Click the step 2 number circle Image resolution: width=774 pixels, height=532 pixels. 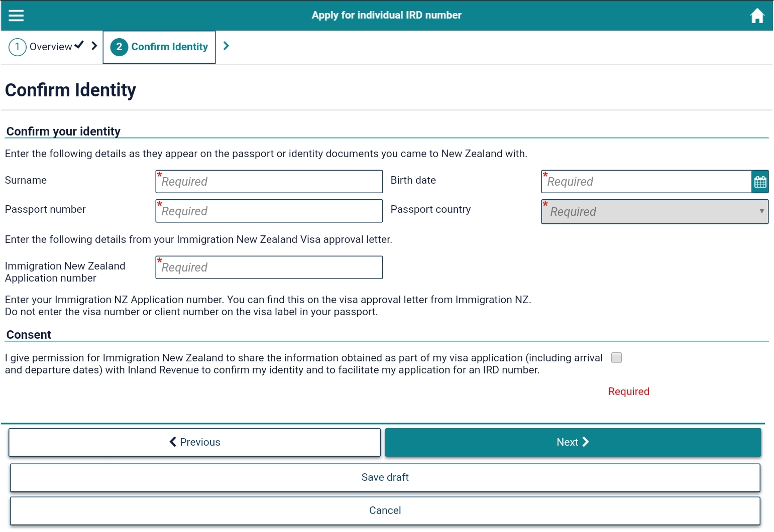coord(119,47)
